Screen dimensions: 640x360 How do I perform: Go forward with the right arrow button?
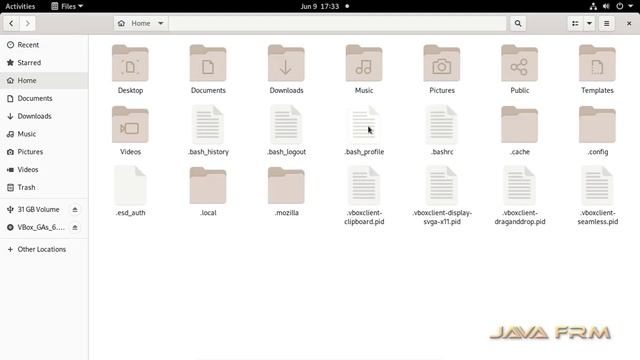pyautogui.click(x=27, y=23)
